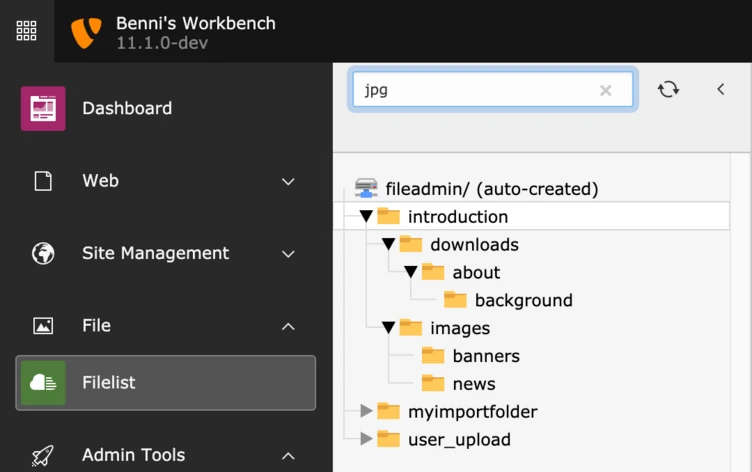Collapse the about folder node

[411, 272]
